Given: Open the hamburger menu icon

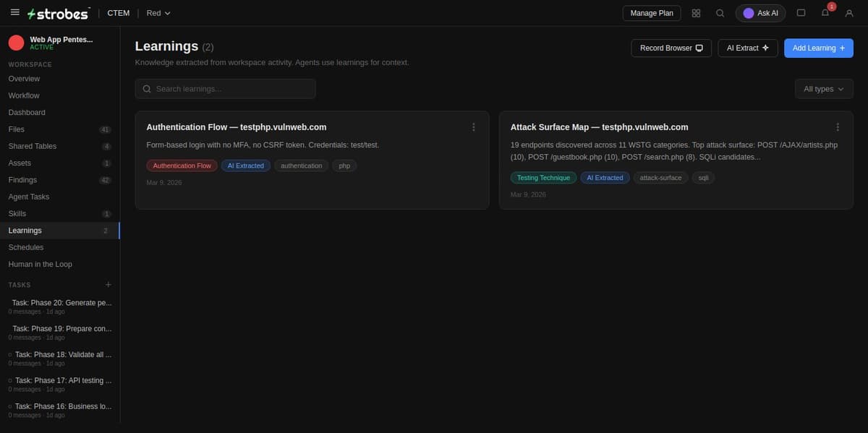Looking at the screenshot, I should click(14, 13).
